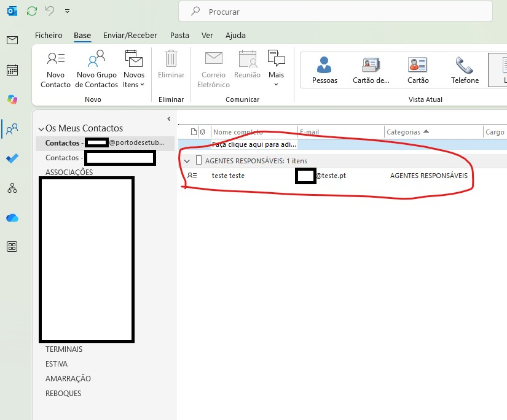Open the Mail view in sidebar

(12, 40)
